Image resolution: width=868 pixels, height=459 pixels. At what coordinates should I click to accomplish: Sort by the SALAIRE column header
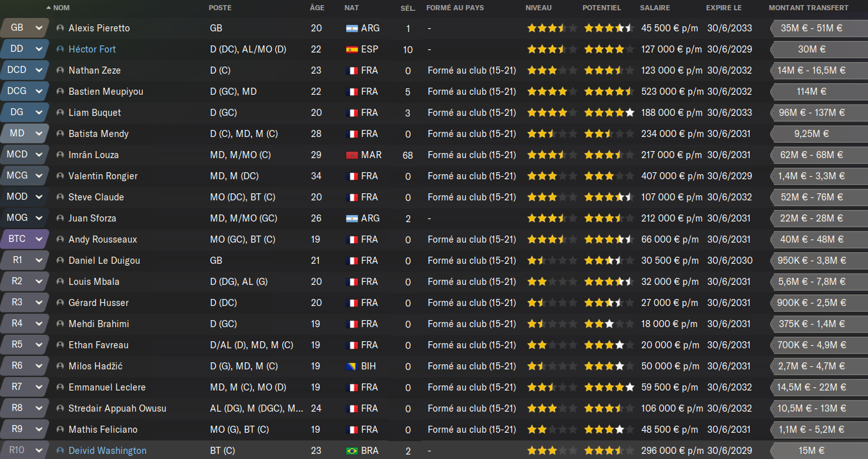655,8
